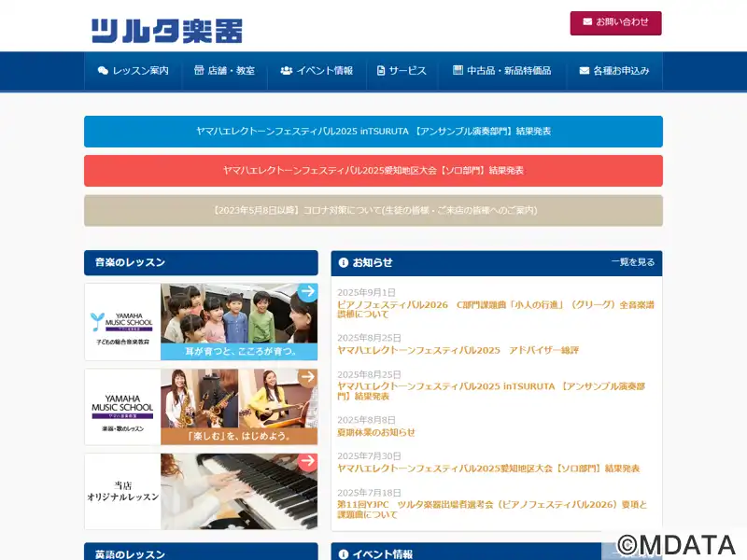Click the info icon next to イベント情報 heading
This screenshot has height=560, width=747.
pos(344,553)
